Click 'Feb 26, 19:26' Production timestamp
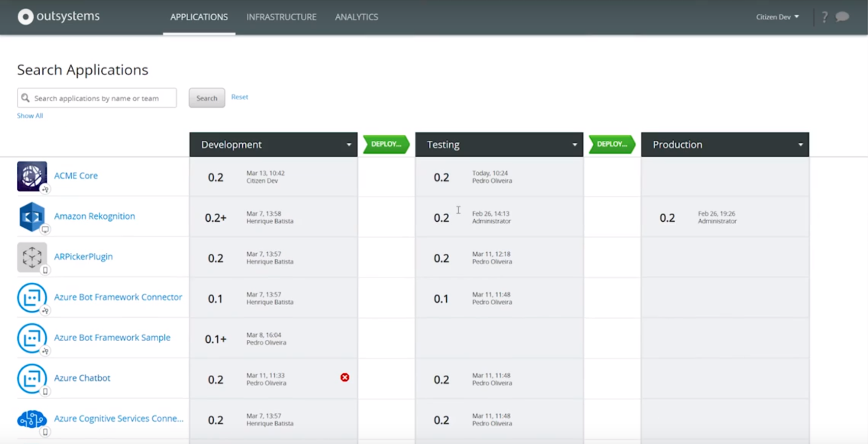 point(717,214)
